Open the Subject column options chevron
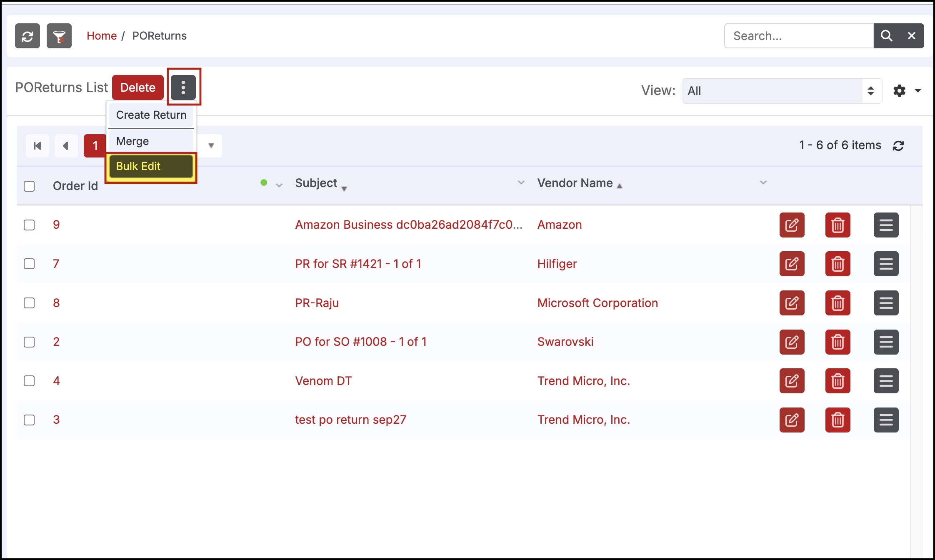935x560 pixels. click(x=521, y=183)
